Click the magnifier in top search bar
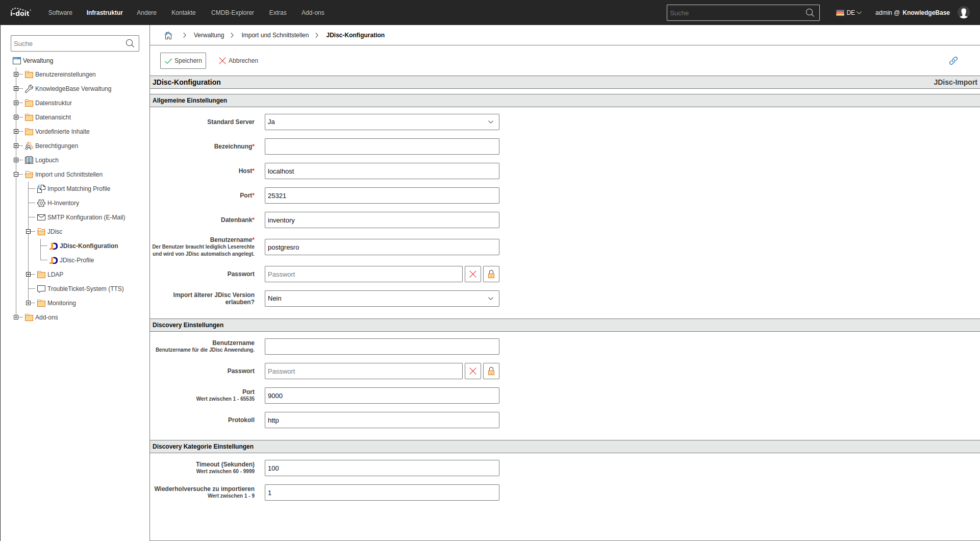The width and height of the screenshot is (980, 541). (x=810, y=13)
